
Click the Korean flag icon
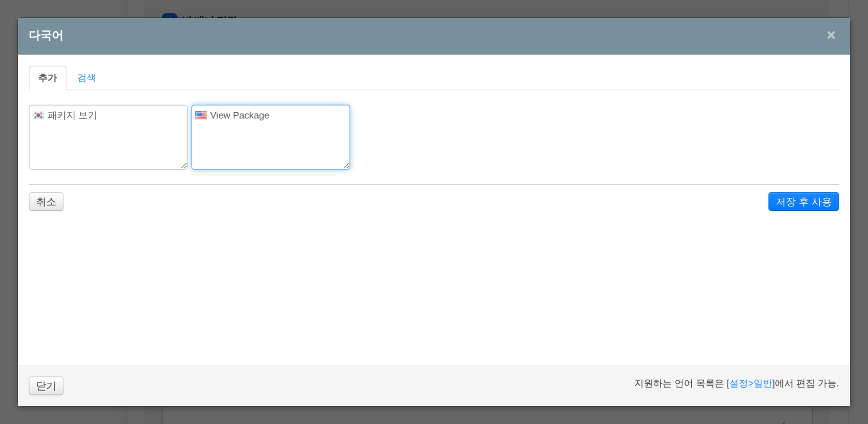(38, 115)
